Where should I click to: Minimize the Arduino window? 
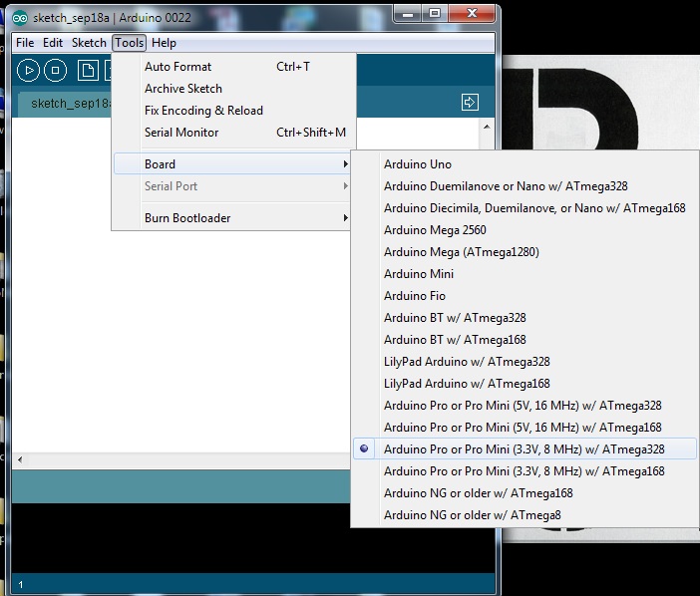coord(408,14)
